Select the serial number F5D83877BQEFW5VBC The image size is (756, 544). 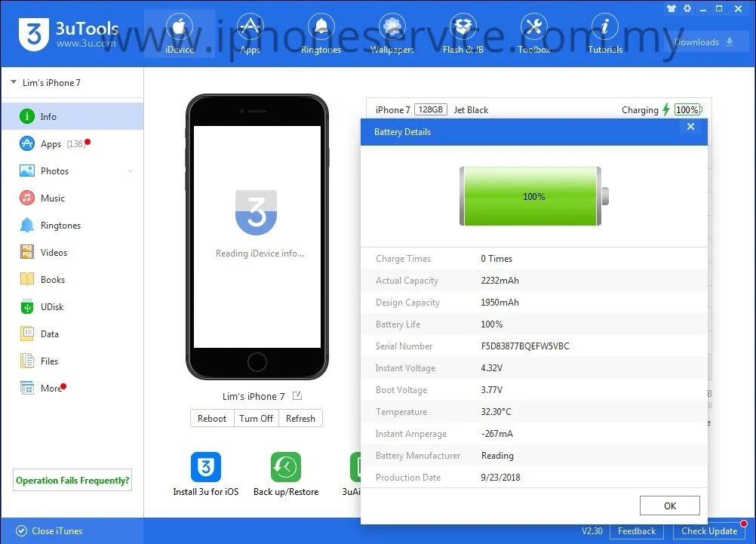click(x=525, y=346)
